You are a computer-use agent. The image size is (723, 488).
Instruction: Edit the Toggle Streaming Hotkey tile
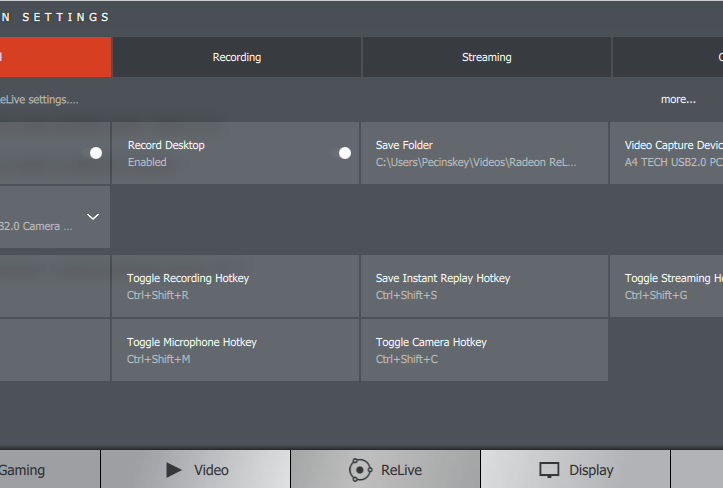pyautogui.click(x=667, y=286)
